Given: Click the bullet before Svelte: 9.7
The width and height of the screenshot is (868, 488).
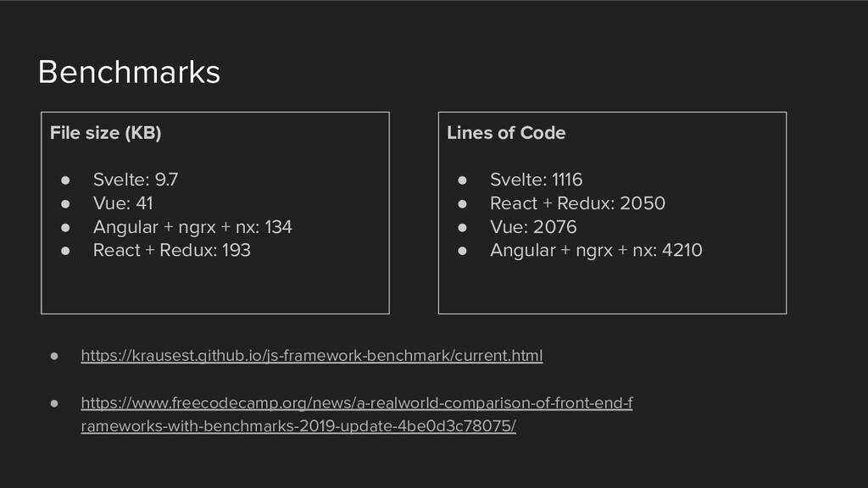Looking at the screenshot, I should click(65, 180).
